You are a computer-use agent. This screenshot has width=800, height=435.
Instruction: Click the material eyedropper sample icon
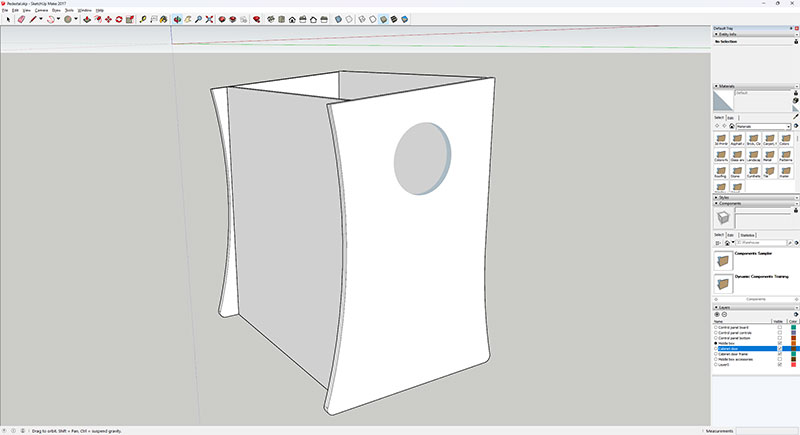[x=795, y=117]
